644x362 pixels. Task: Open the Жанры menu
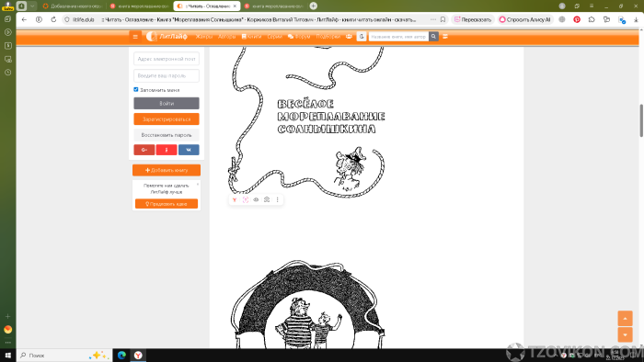(x=203, y=37)
